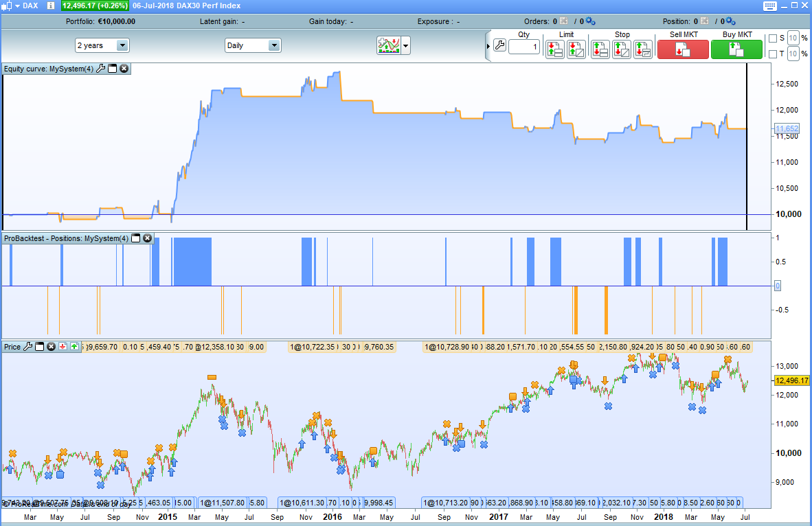Click the 1@10,722.35 sell order label
Screen dimensions: 812x526
(313, 347)
